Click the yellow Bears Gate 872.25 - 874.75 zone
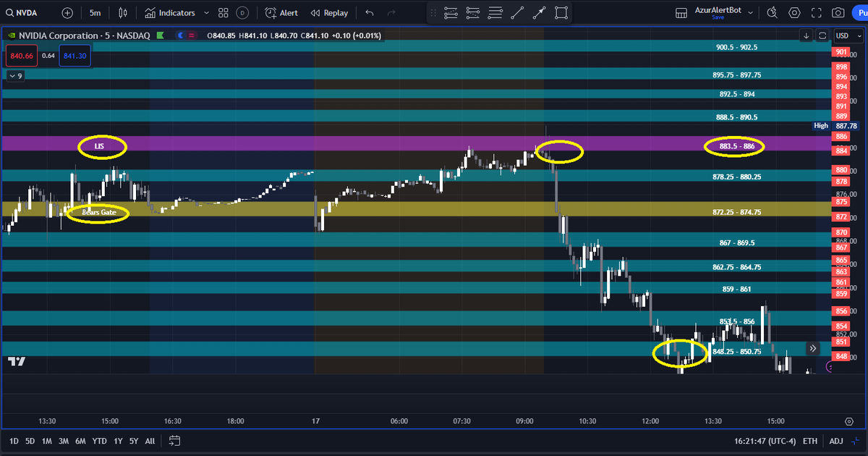 (415, 208)
